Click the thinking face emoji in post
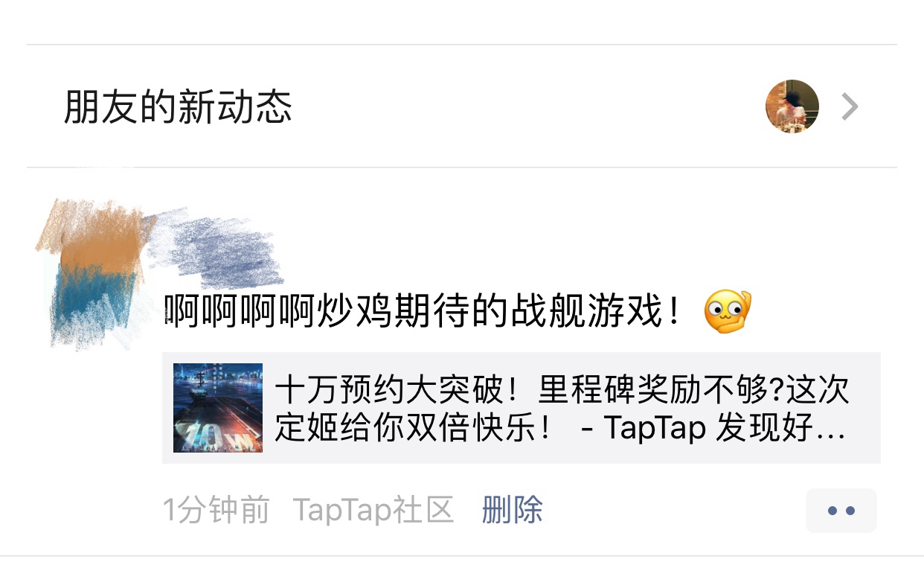Screen dimensions: 924x568 coord(728,313)
